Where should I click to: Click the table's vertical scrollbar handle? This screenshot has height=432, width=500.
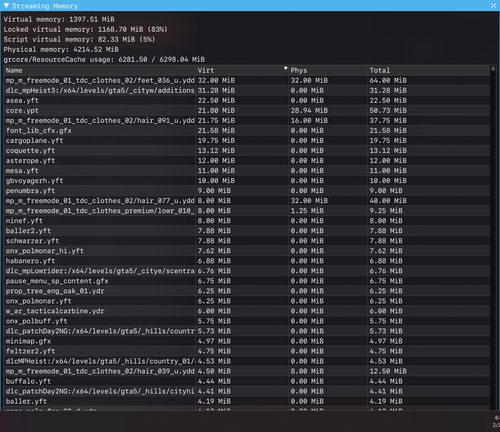493,69
